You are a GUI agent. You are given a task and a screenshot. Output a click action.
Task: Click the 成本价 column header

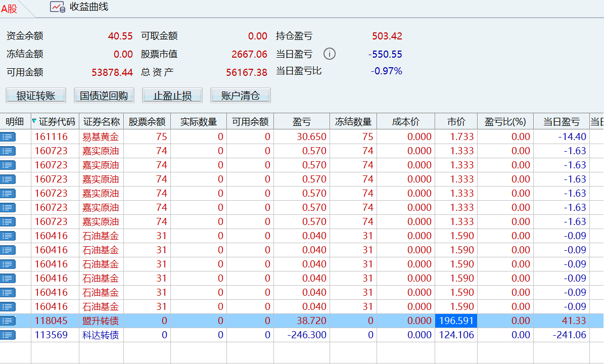click(405, 122)
